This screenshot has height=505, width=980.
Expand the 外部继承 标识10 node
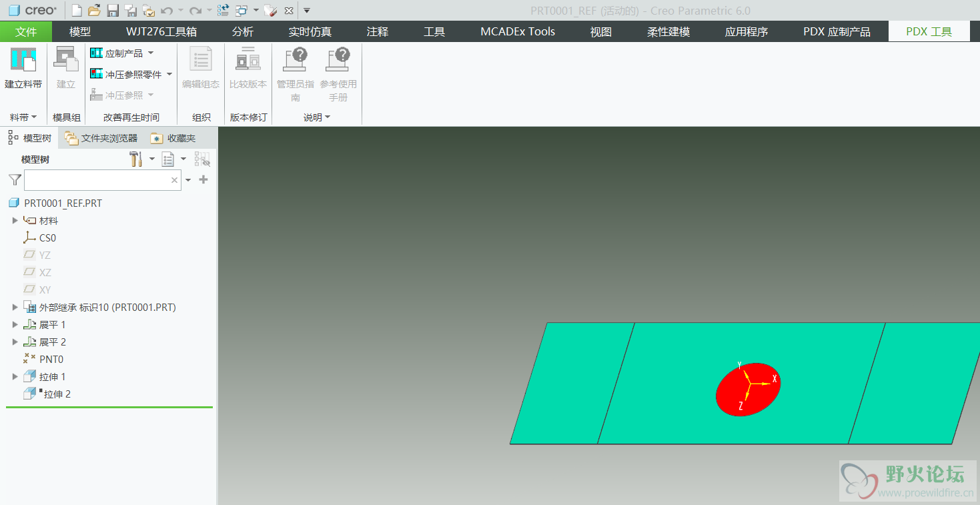click(15, 308)
